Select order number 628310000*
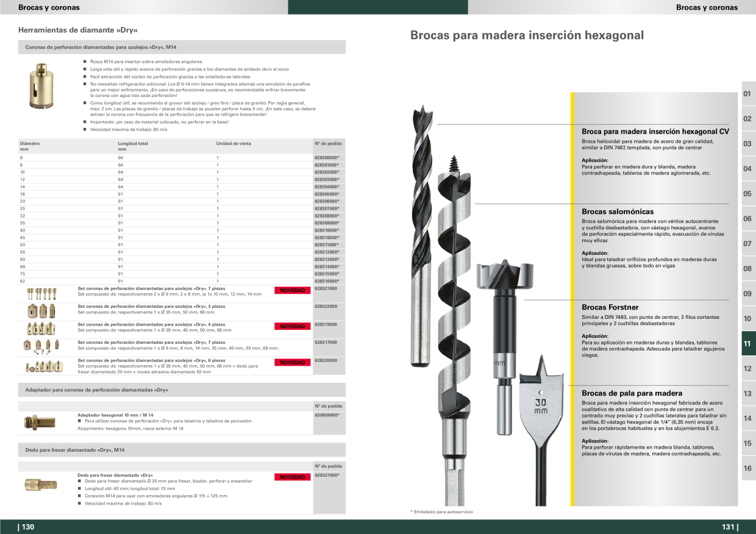 point(327,230)
